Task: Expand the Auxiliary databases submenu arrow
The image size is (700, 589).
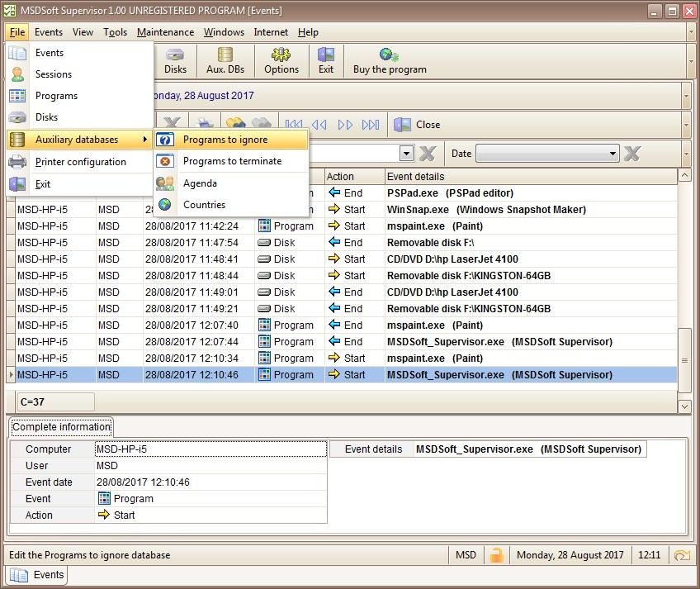Action: click(x=145, y=140)
